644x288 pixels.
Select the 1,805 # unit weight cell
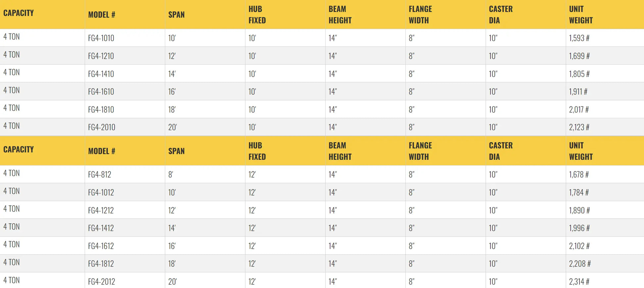click(579, 74)
